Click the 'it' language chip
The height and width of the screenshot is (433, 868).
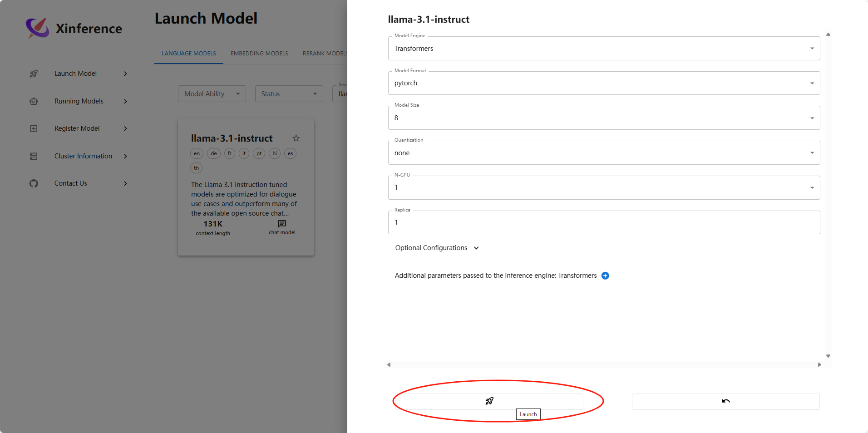point(244,153)
